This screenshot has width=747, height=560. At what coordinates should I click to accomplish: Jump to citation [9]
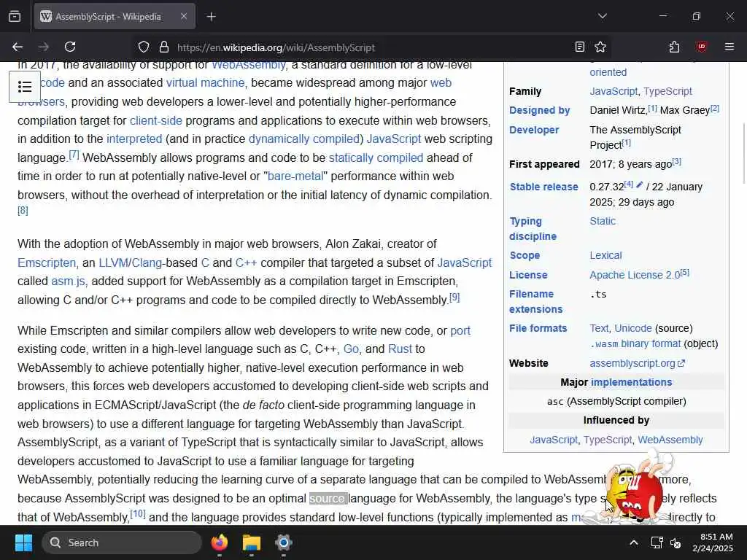[x=455, y=297]
